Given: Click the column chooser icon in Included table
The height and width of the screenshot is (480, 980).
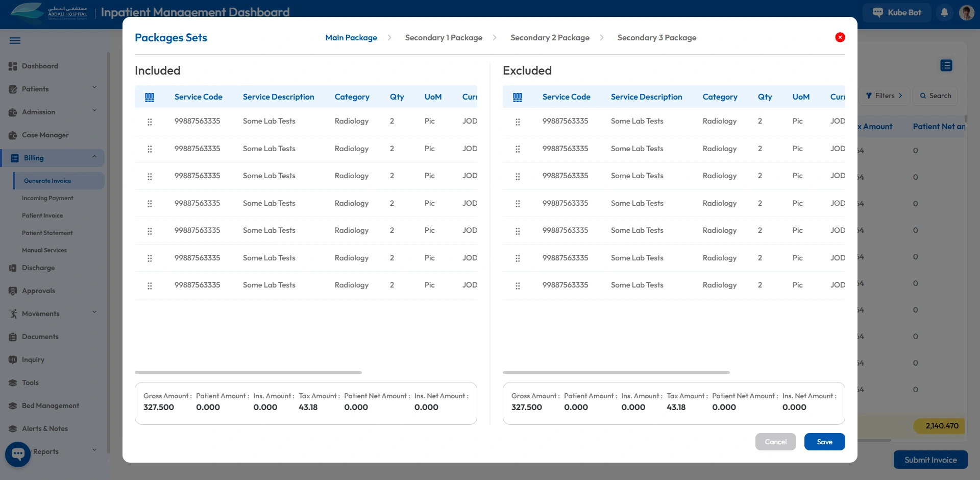Looking at the screenshot, I should [150, 97].
